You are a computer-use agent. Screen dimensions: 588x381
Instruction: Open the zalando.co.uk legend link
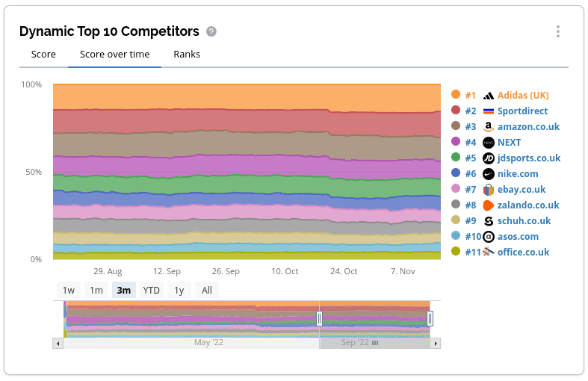[x=528, y=205]
